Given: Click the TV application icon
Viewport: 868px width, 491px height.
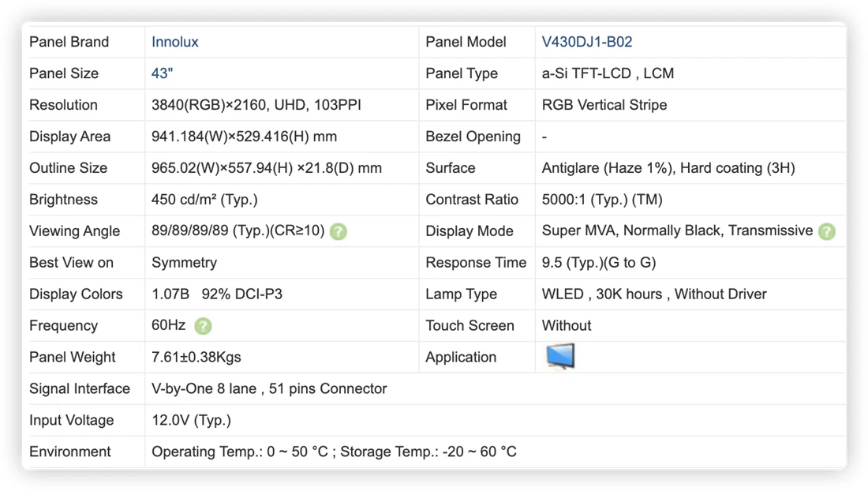Looking at the screenshot, I should pyautogui.click(x=560, y=357).
